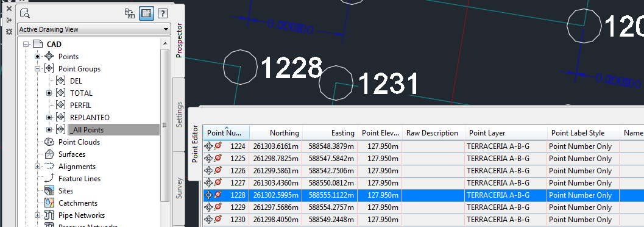
Task: Click the Catchments icon
Action: pyautogui.click(x=49, y=203)
